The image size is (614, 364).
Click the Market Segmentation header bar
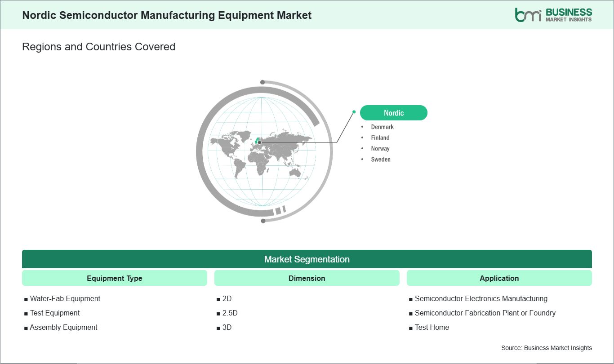pos(307,259)
